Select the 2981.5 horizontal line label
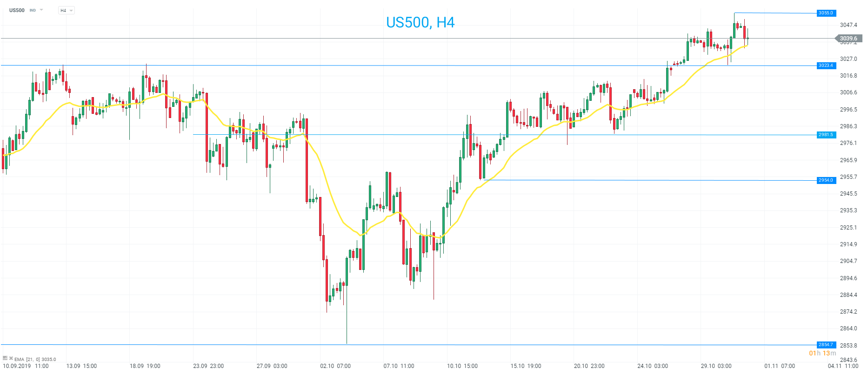Screen dimensions: 868x374 (x=826, y=135)
